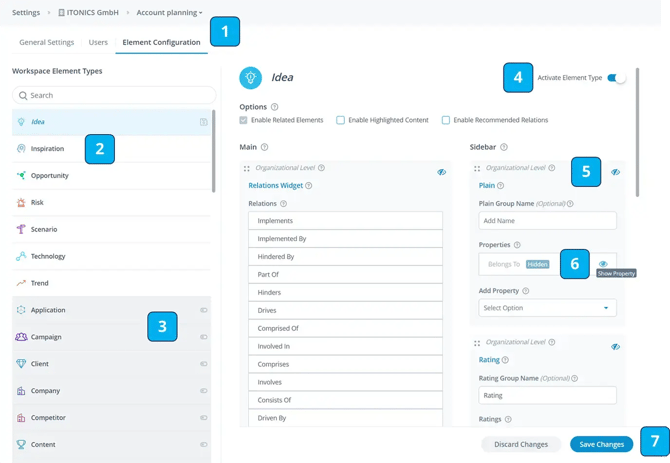The height and width of the screenshot is (463, 670).
Task: Click the Inspiration element type icon
Action: [x=21, y=149]
